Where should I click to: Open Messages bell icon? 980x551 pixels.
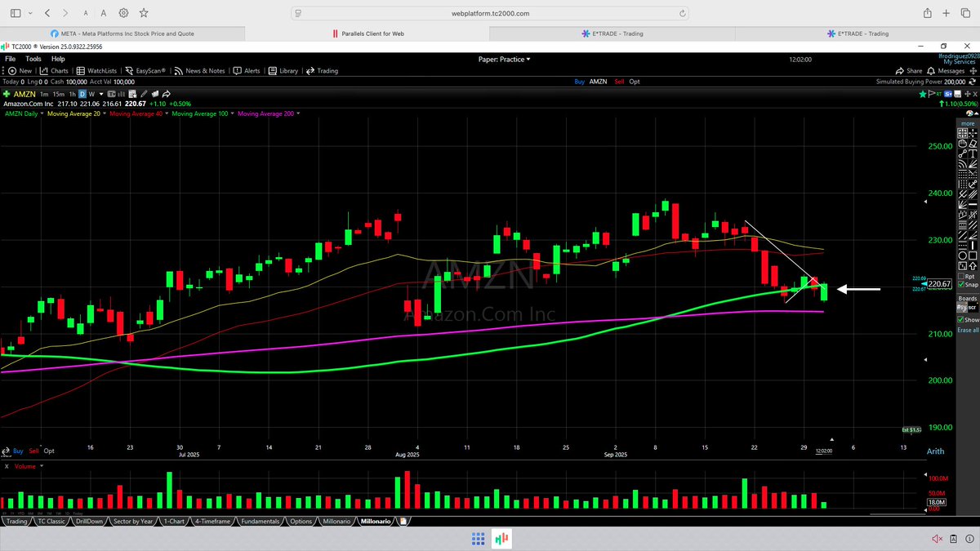(932, 71)
